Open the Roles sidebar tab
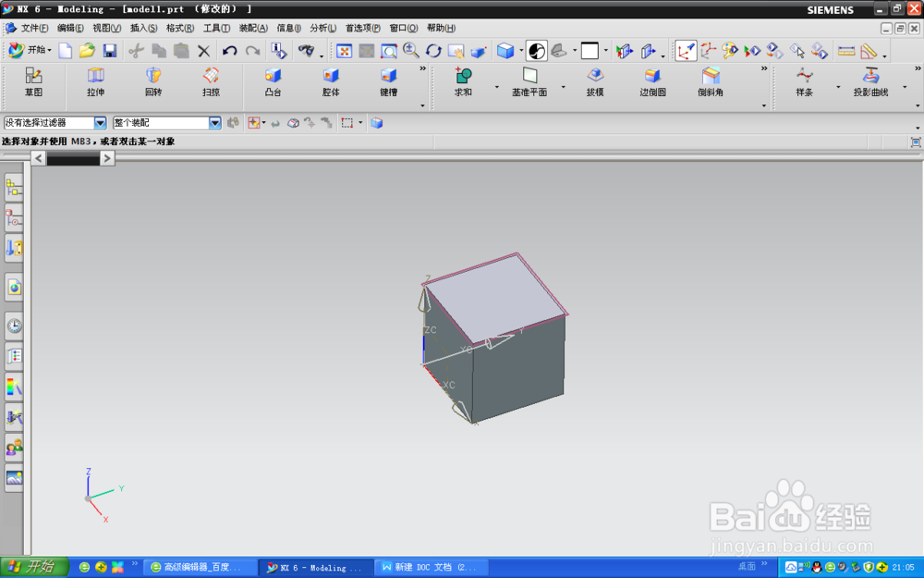 [x=14, y=449]
